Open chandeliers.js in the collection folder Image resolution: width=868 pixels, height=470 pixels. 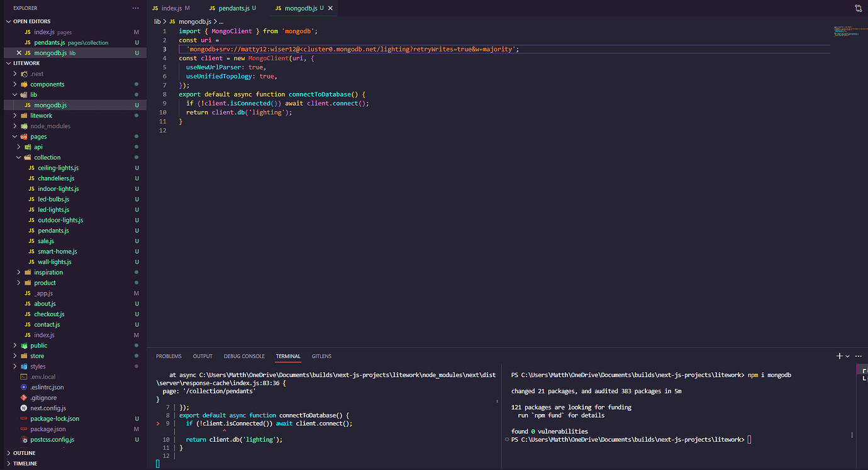pos(55,178)
